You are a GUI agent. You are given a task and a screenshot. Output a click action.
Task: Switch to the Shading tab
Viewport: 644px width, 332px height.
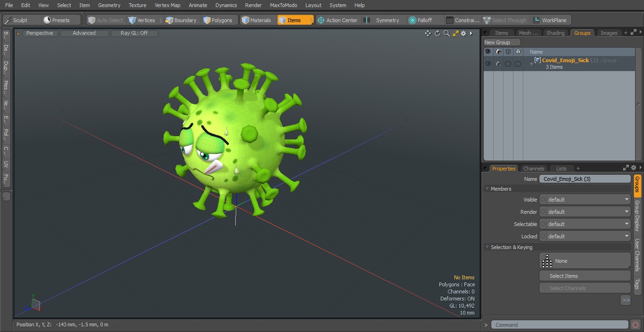point(555,33)
